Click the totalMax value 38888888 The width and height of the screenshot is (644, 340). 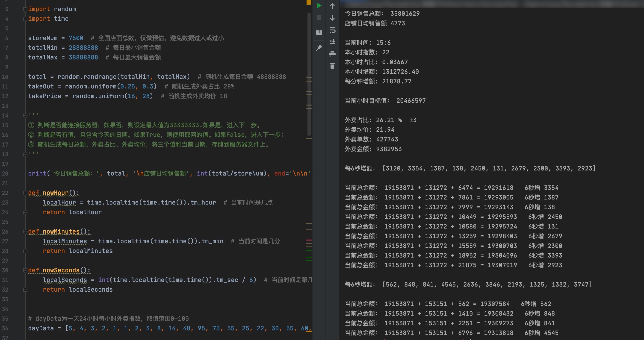[x=83, y=57]
